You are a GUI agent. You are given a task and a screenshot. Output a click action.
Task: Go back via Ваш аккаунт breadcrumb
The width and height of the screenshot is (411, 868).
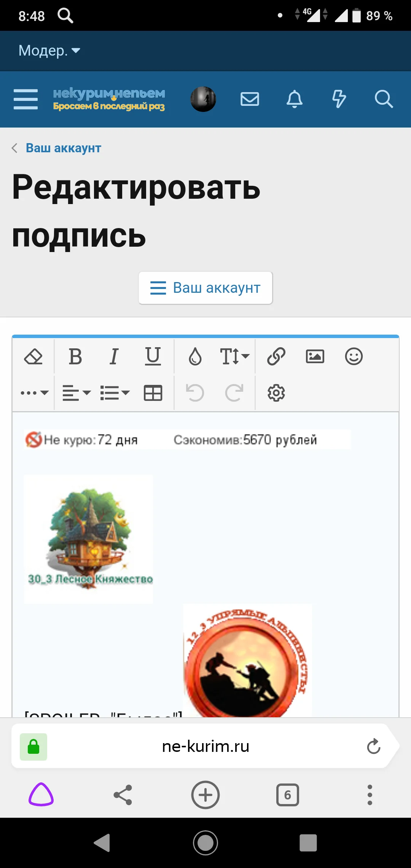click(x=63, y=148)
